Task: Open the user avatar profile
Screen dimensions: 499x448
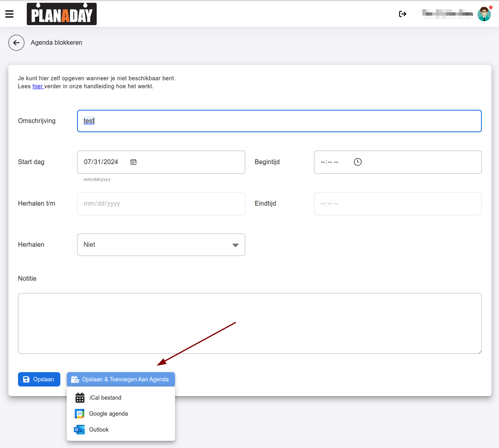Action: pos(485,14)
